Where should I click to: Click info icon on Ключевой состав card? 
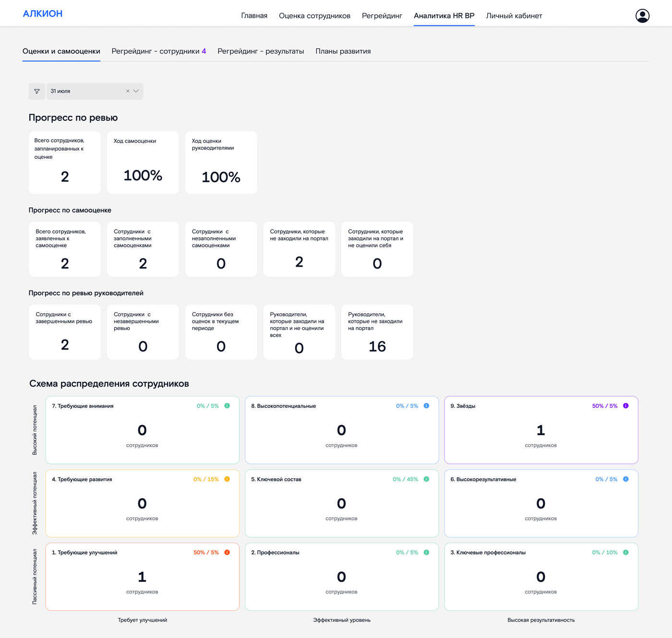[x=426, y=479]
